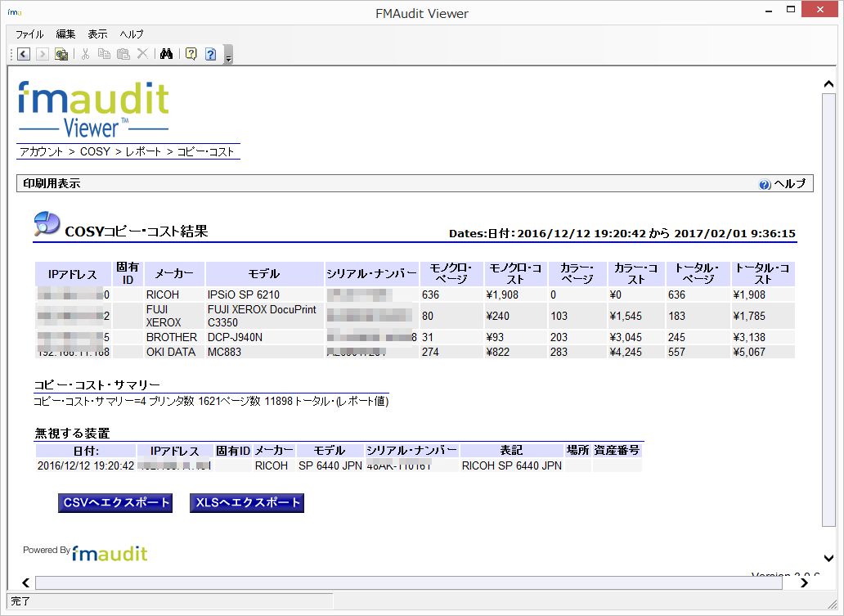
Task: Click the モノクロ・ページ column header
Action: click(451, 273)
